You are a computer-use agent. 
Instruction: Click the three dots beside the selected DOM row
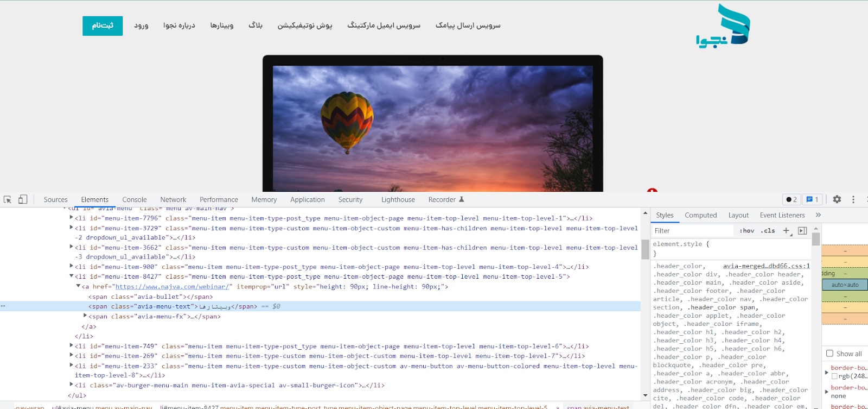3,306
